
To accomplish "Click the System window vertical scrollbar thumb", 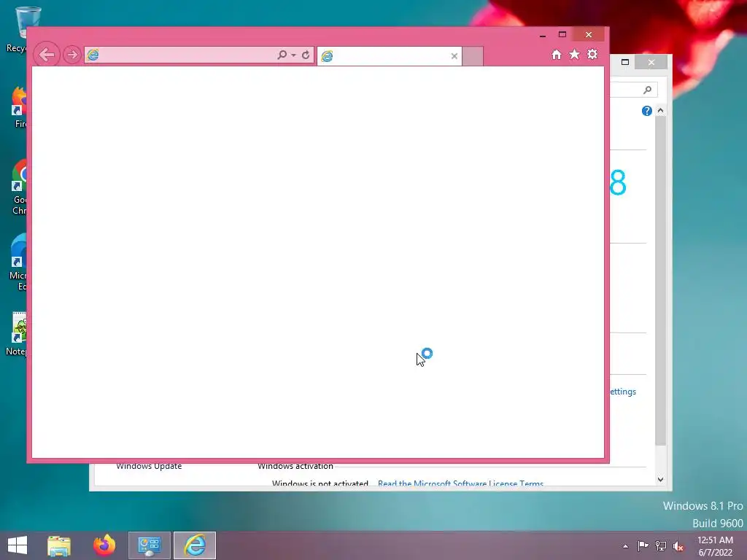I will tap(660, 281).
